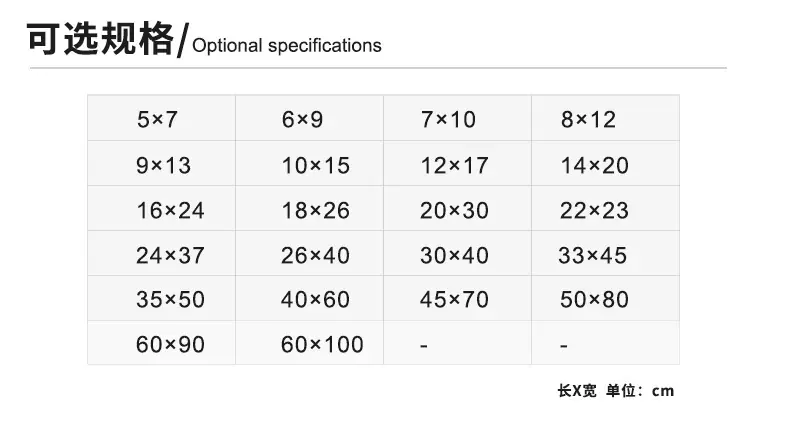Screen dimensions: 790x438
Task: Select the 18×26 specification
Action: (x=309, y=208)
